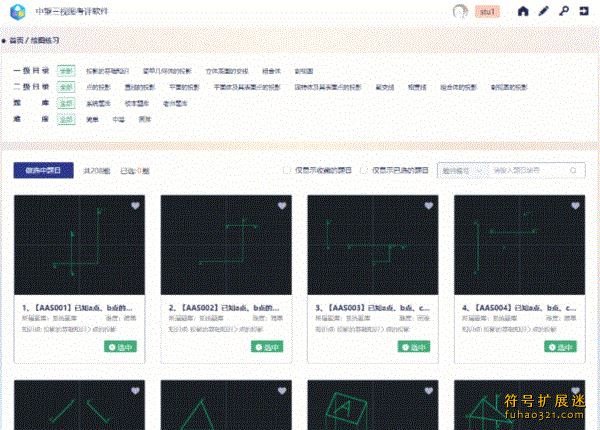The image size is (600, 430).
Task: Click title text of question 1 AAS001
Action: click(77, 308)
